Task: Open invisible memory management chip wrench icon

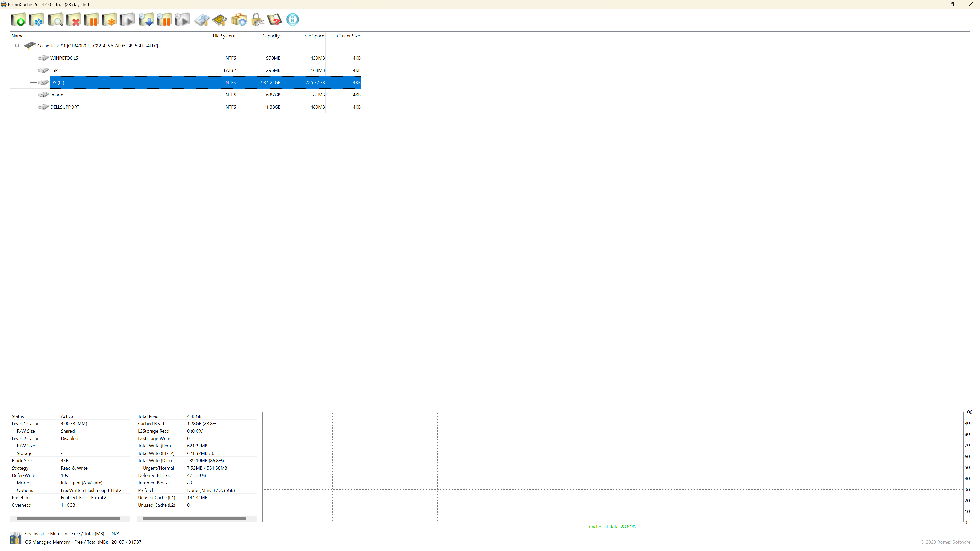Action: (219, 19)
